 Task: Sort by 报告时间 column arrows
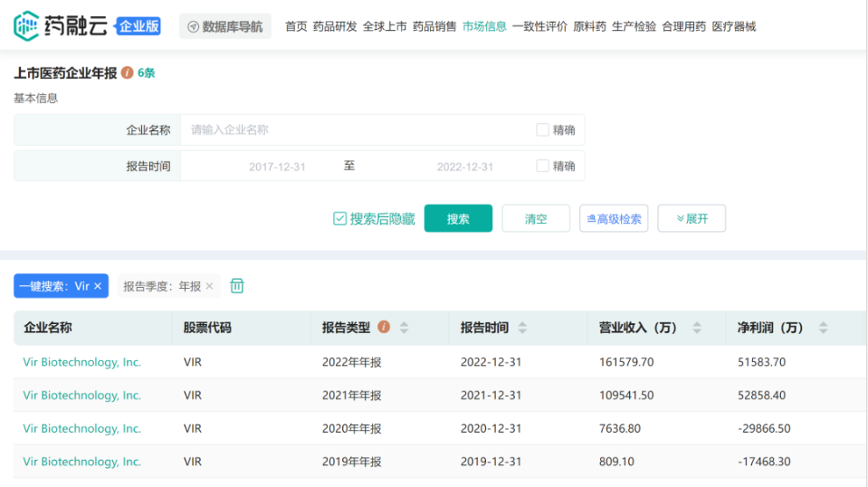coord(522,328)
